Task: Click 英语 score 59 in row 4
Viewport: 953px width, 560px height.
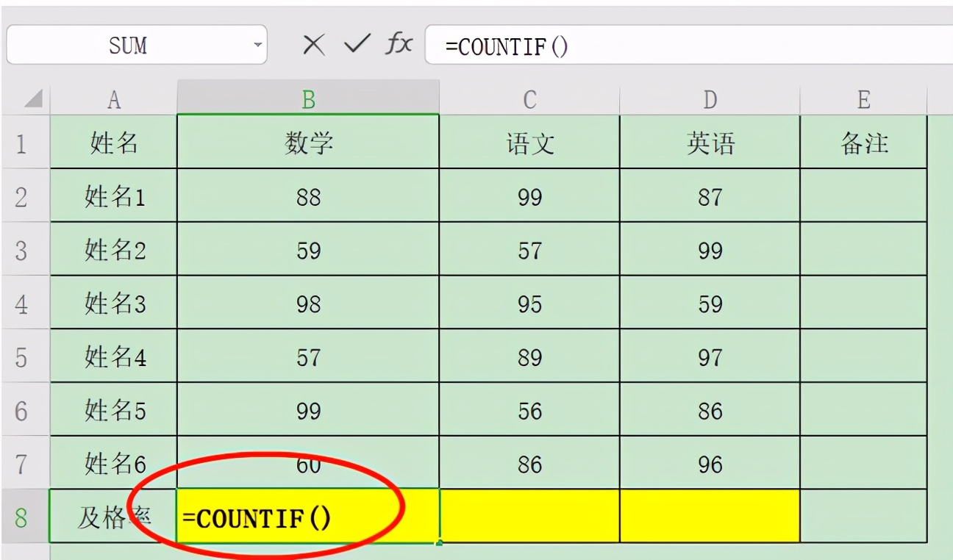Action: (x=710, y=303)
